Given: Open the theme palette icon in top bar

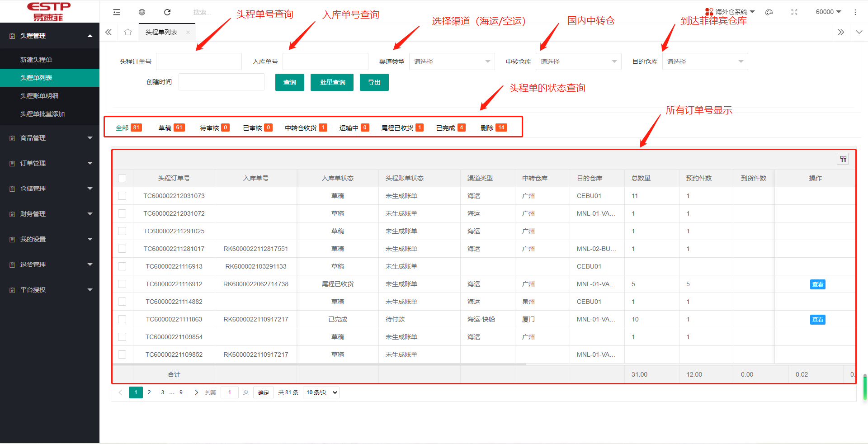Looking at the screenshot, I should click(x=769, y=12).
